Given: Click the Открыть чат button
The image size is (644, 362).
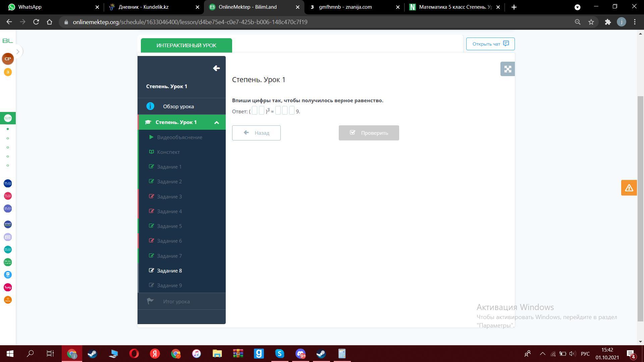Looking at the screenshot, I should [x=490, y=44].
